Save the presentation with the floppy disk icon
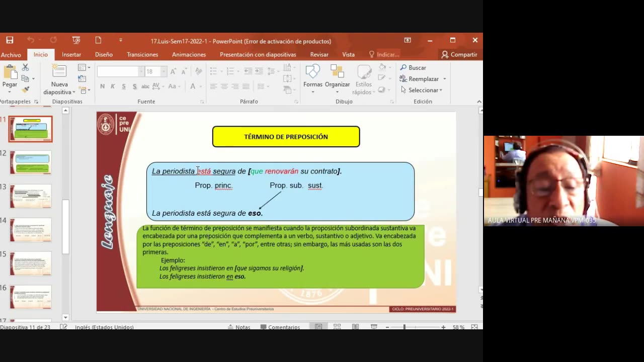 pos(10,40)
